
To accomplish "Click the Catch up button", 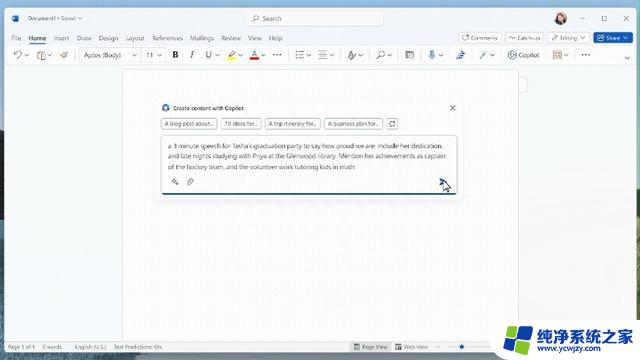I will click(x=524, y=38).
